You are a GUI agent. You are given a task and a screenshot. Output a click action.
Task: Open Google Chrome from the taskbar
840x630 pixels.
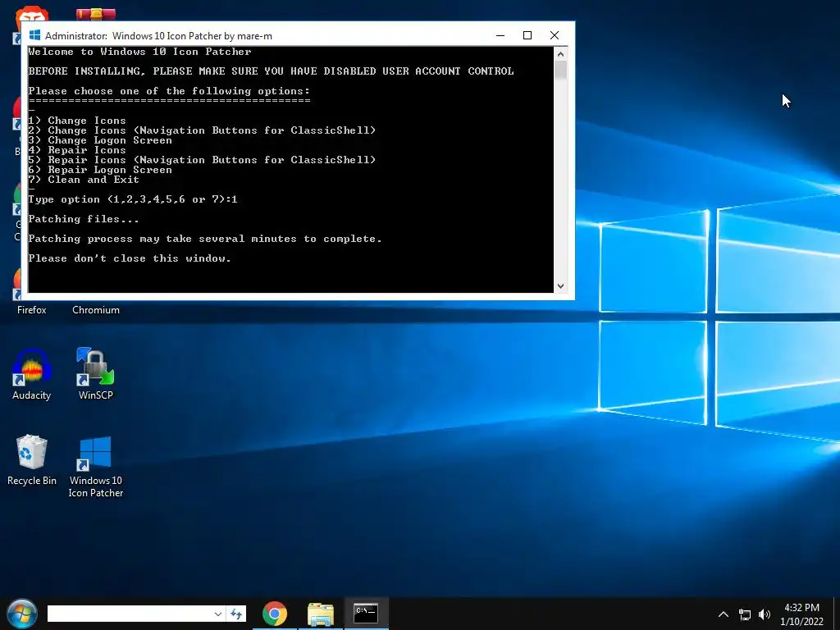(x=274, y=614)
